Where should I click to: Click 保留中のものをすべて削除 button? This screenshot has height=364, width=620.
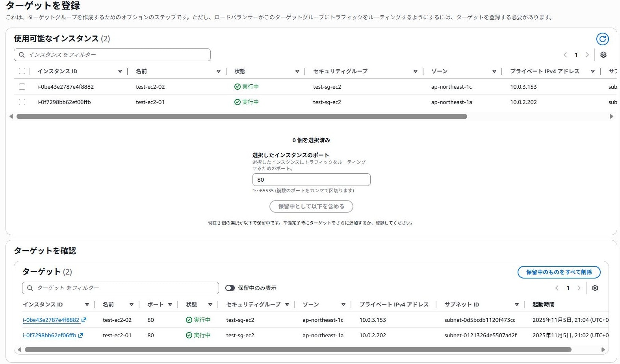point(559,272)
